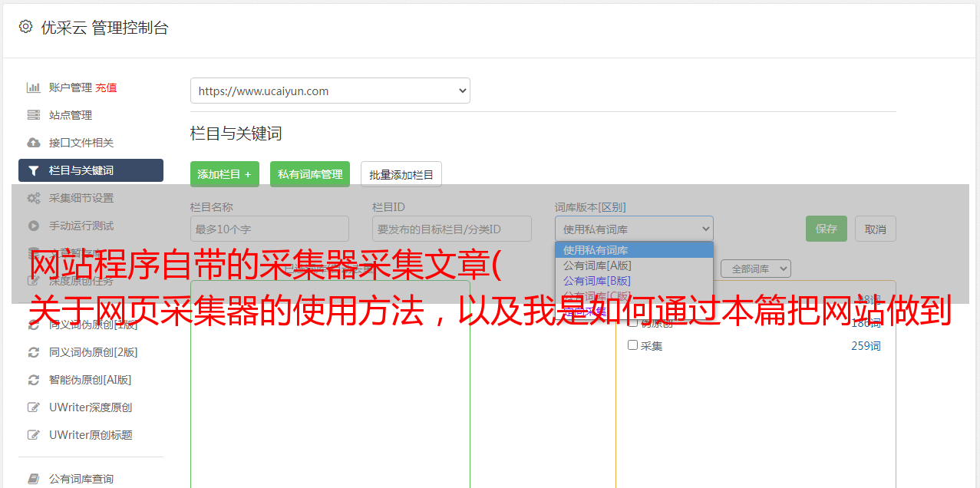The height and width of the screenshot is (488, 980).
Task: Click the green 保存 button
Action: click(x=827, y=229)
